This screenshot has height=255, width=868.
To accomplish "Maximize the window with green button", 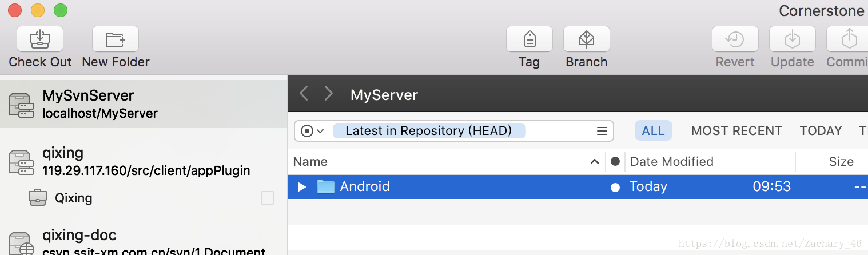I will (61, 10).
